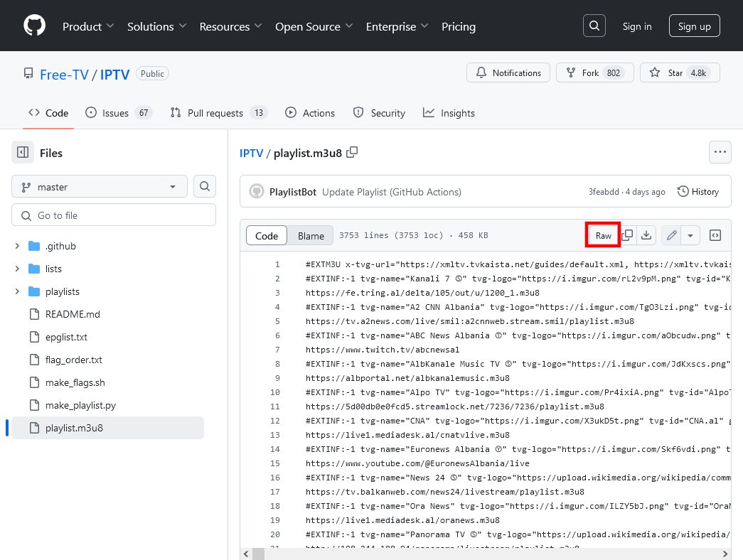Image resolution: width=743 pixels, height=560 pixels.
Task: Open commit 3feabdd link
Action: 604,191
